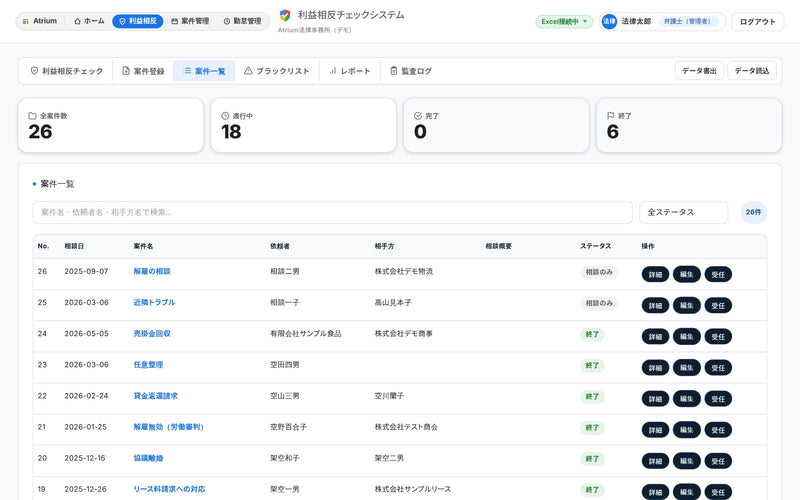Open 勤怠管理 from top navigation

pos(242,21)
